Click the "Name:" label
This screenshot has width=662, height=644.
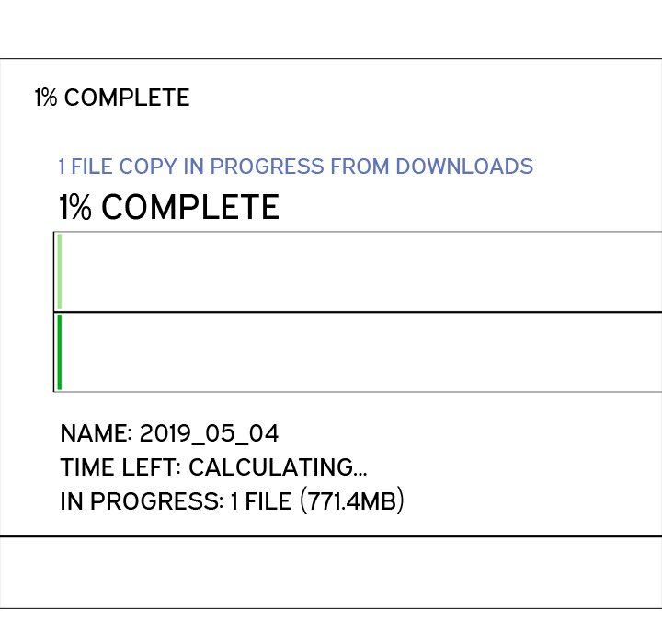(x=97, y=434)
